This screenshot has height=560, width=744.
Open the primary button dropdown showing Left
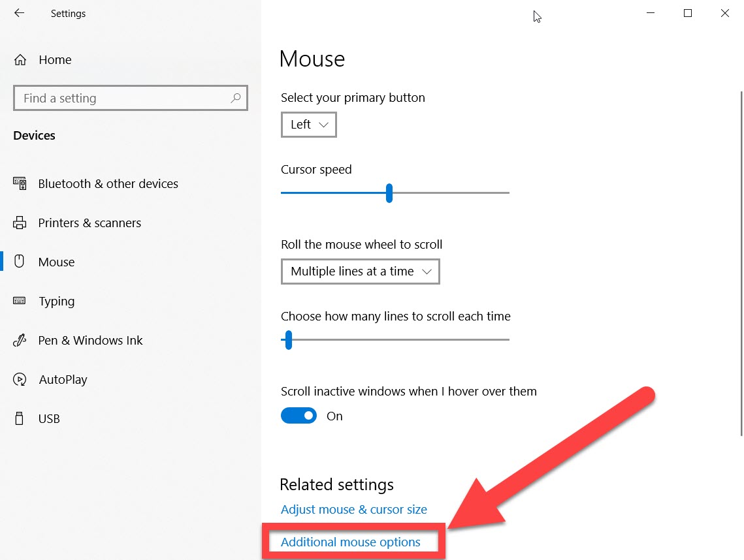pos(309,125)
